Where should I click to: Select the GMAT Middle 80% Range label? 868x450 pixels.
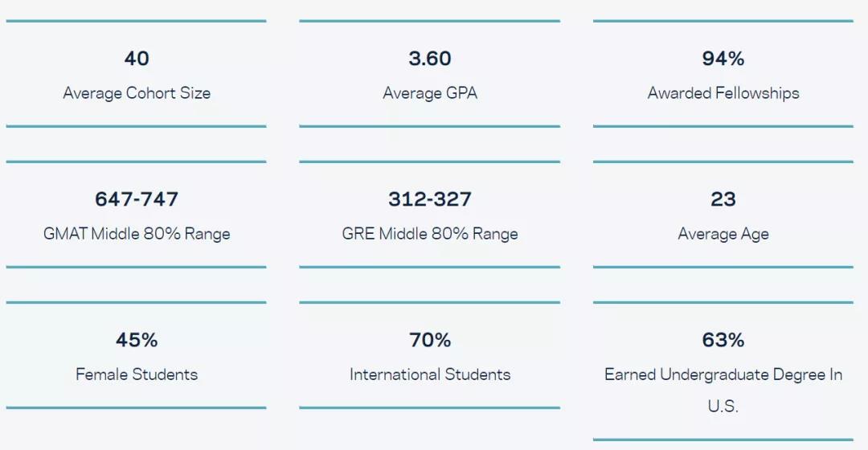tap(137, 234)
